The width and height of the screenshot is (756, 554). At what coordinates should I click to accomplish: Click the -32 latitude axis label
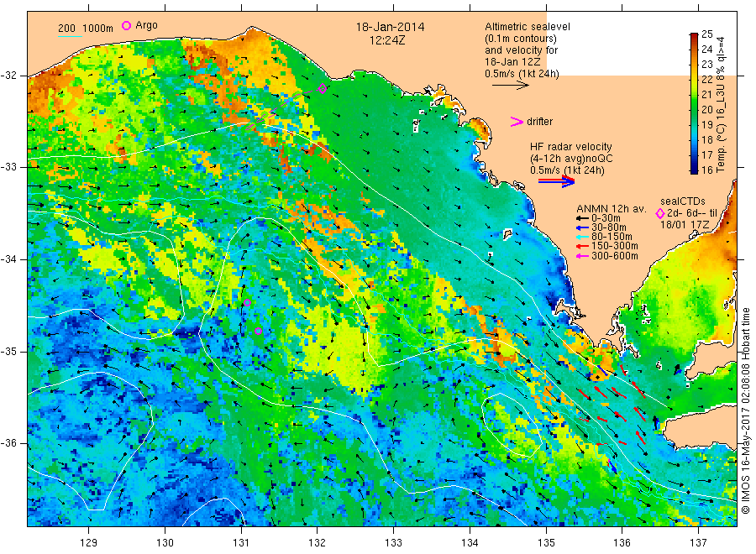tap(8, 76)
